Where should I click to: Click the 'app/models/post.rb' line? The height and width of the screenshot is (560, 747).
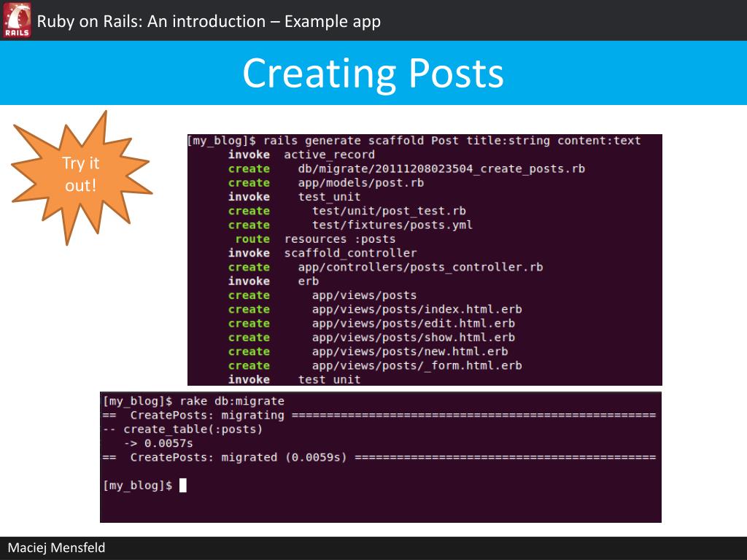(326, 183)
